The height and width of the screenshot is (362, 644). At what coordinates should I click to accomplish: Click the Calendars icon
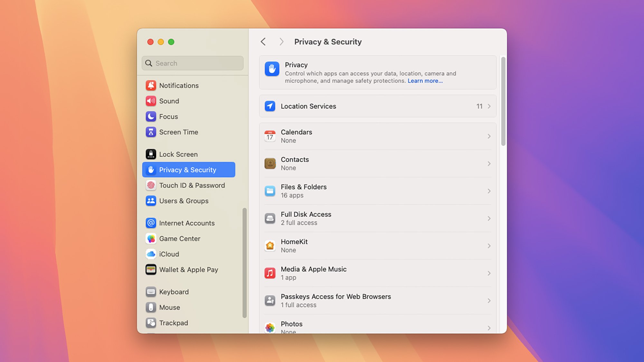270,136
